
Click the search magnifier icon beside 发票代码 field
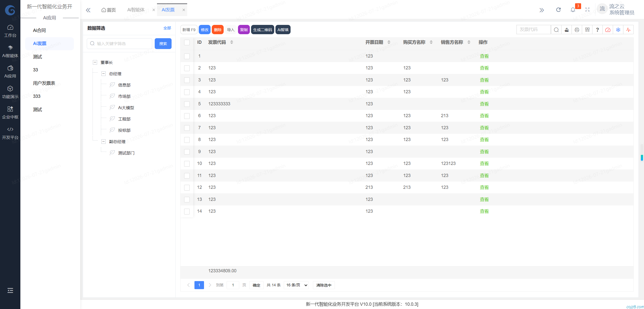[556, 30]
